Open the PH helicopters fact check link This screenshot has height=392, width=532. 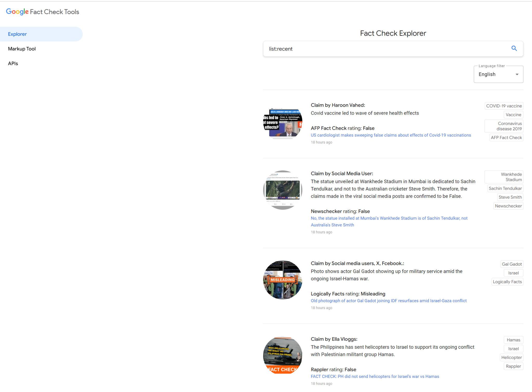pos(375,376)
